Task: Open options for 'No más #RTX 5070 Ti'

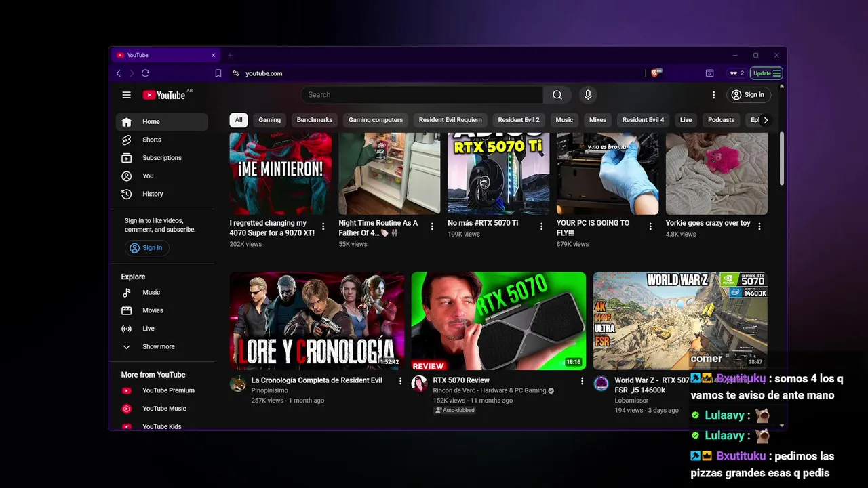Action: [x=541, y=226]
